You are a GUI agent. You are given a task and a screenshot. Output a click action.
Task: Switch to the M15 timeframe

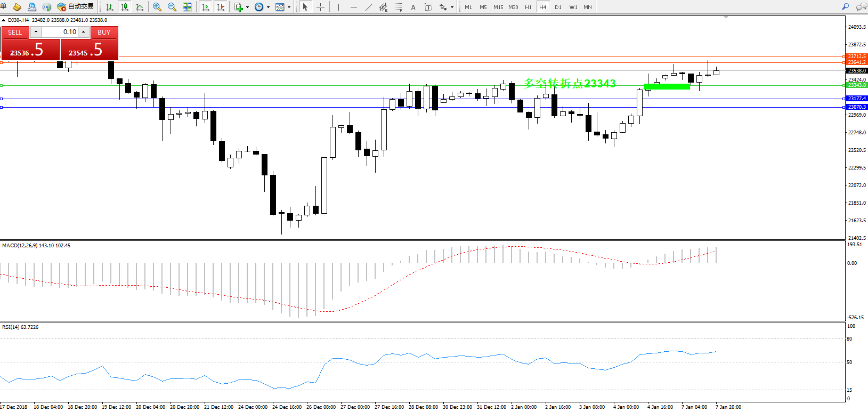click(x=498, y=7)
